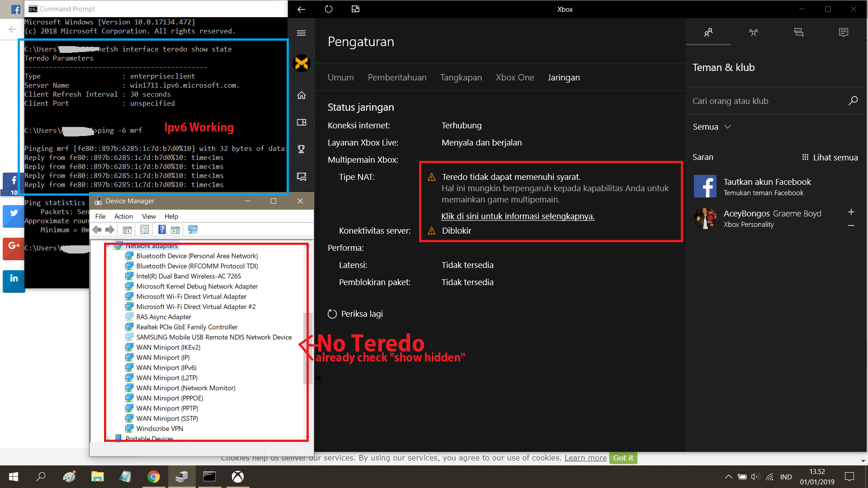Click the Periksa lagi button
This screenshot has width=868, height=488.
tap(355, 314)
